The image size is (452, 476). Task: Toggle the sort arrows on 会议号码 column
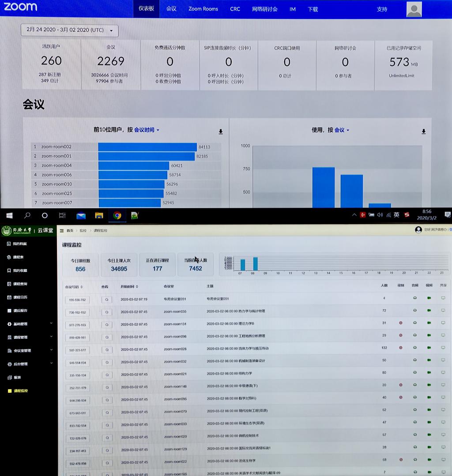coord(82,287)
